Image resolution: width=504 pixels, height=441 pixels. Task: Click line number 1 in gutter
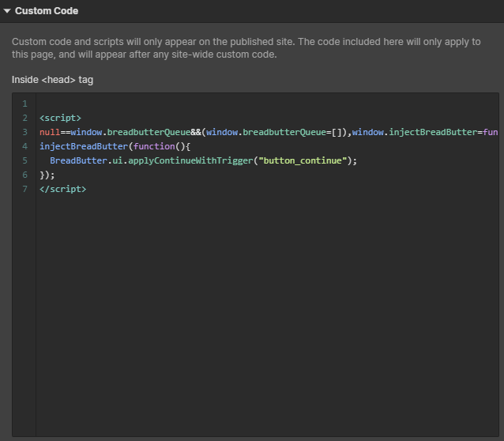click(x=24, y=104)
